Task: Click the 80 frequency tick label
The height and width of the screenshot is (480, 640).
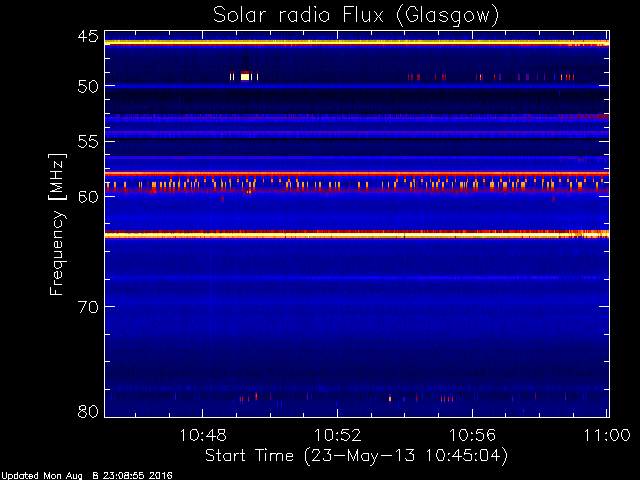Action: [88, 411]
